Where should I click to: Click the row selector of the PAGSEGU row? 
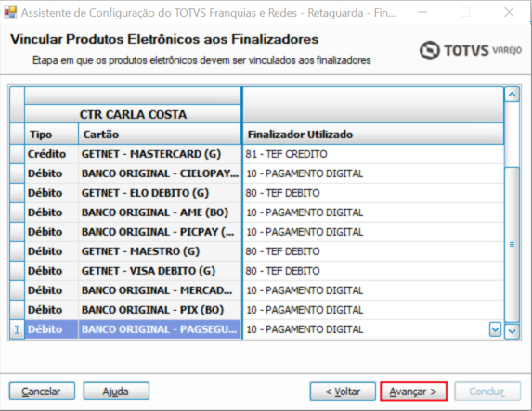pyautogui.click(x=17, y=329)
